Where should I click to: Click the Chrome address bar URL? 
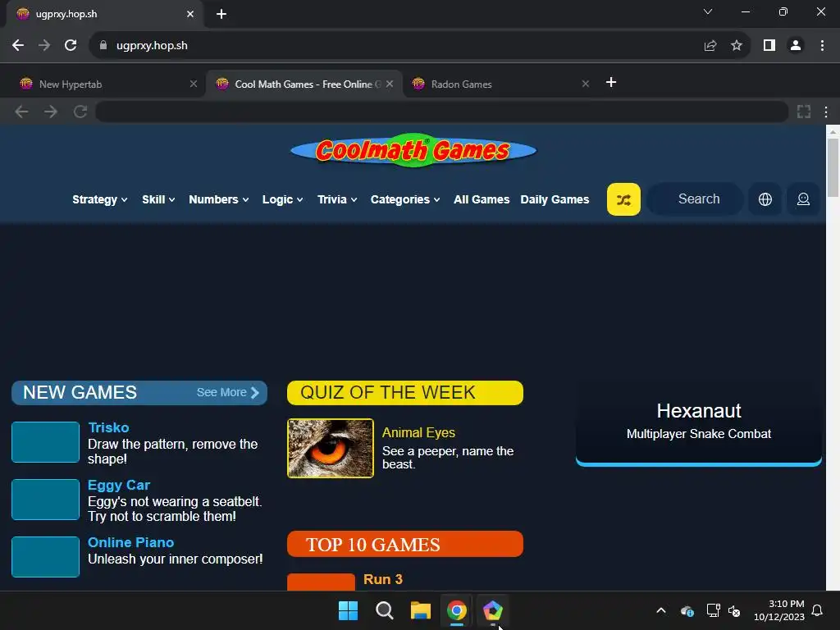click(x=152, y=46)
